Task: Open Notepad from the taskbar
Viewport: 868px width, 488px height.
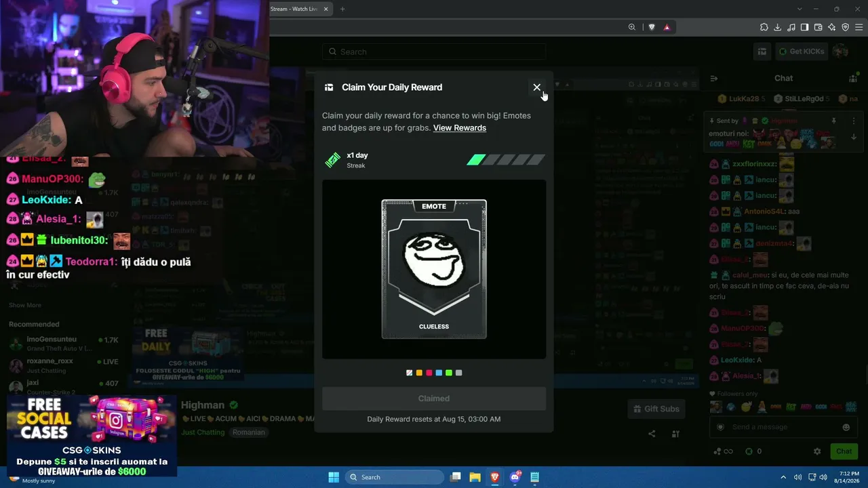Action: click(x=534, y=477)
